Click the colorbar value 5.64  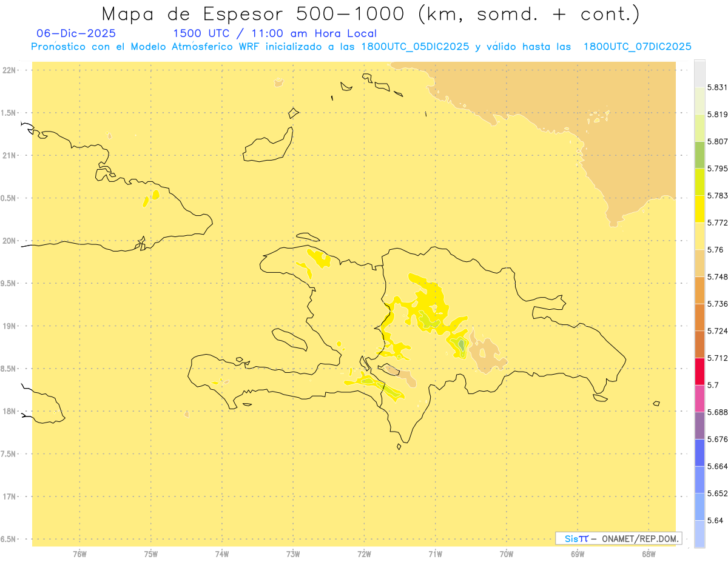pos(715,520)
